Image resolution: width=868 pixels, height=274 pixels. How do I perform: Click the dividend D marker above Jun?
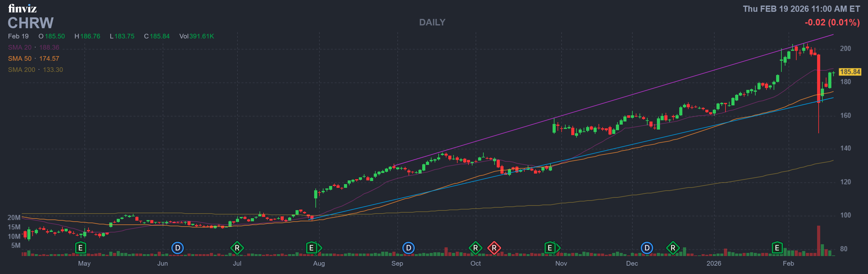tap(178, 248)
